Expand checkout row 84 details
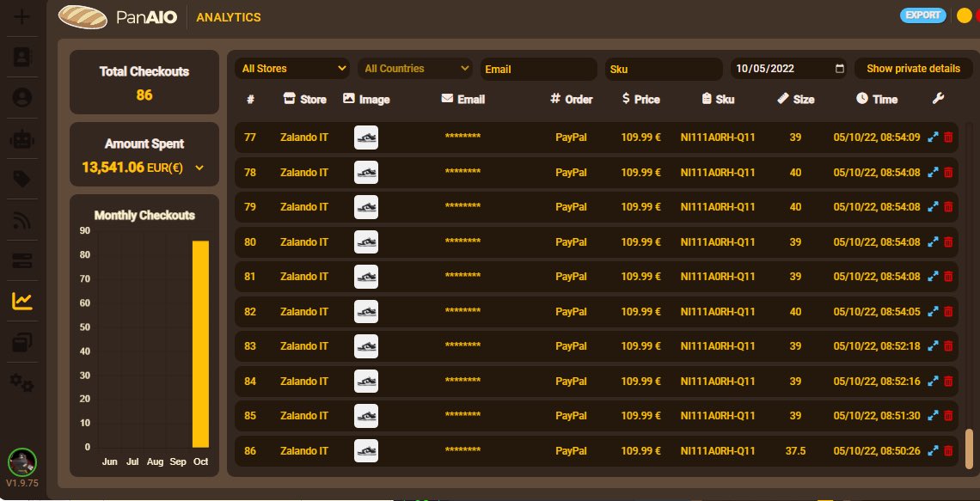The width and height of the screenshot is (980, 501). pos(933,381)
